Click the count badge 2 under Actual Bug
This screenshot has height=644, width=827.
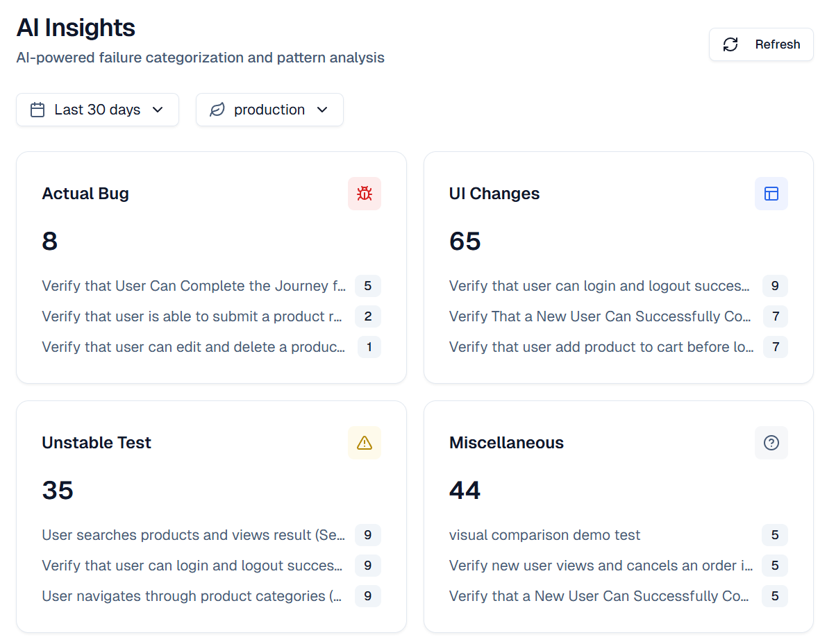(x=367, y=316)
